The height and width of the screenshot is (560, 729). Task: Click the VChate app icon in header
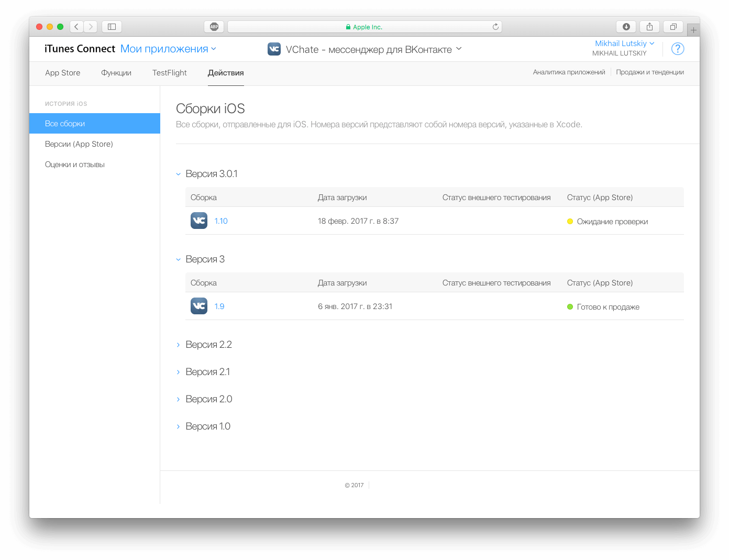274,49
